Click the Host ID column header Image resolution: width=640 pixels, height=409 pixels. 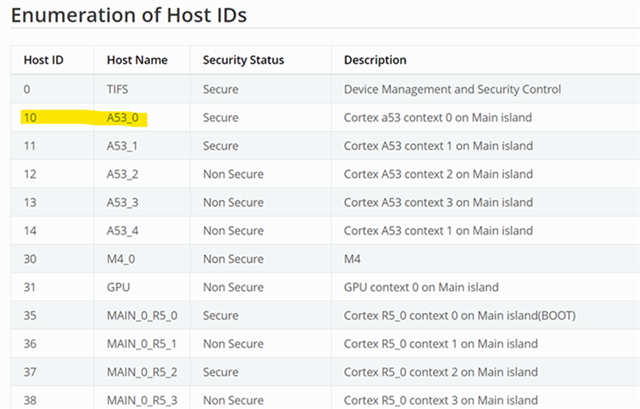[x=44, y=60]
